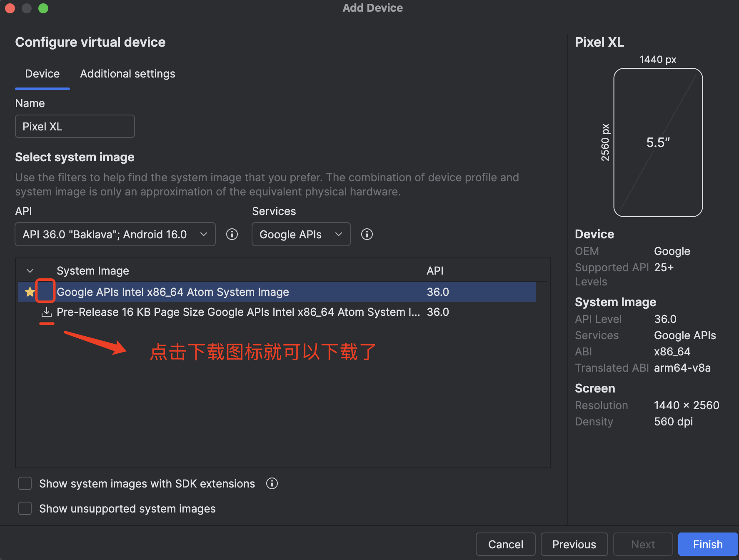Click the Pixel XL device preview outline

[x=658, y=142]
